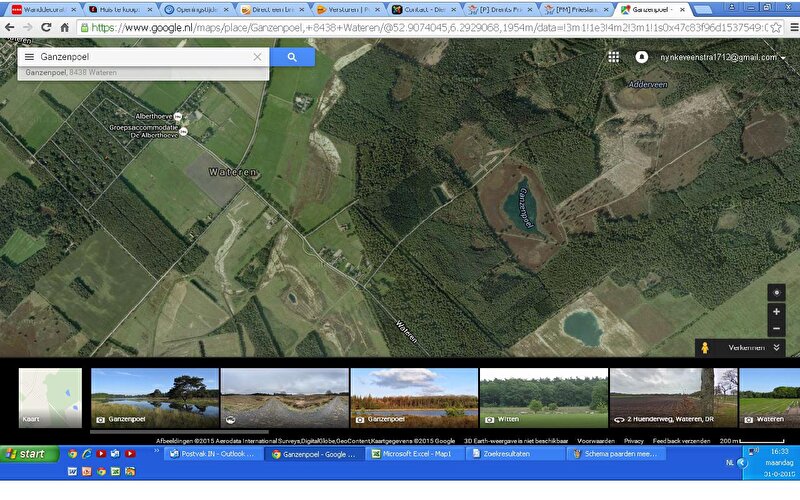Switch to the '[PM] Frieslan' browser tab
The height and width of the screenshot is (500, 800).
pyautogui.click(x=577, y=9)
